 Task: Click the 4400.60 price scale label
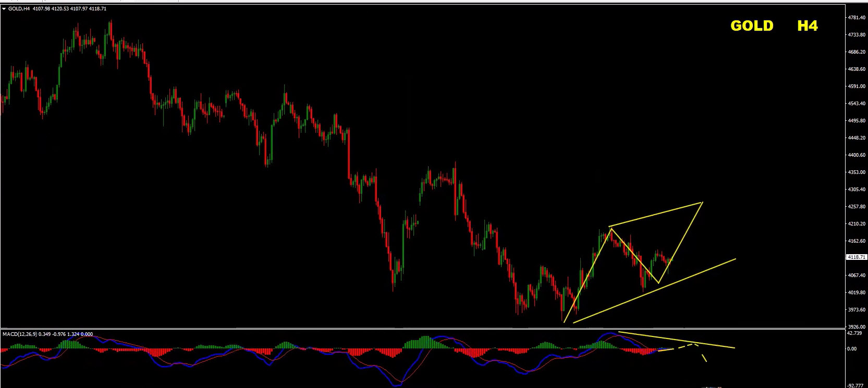857,155
